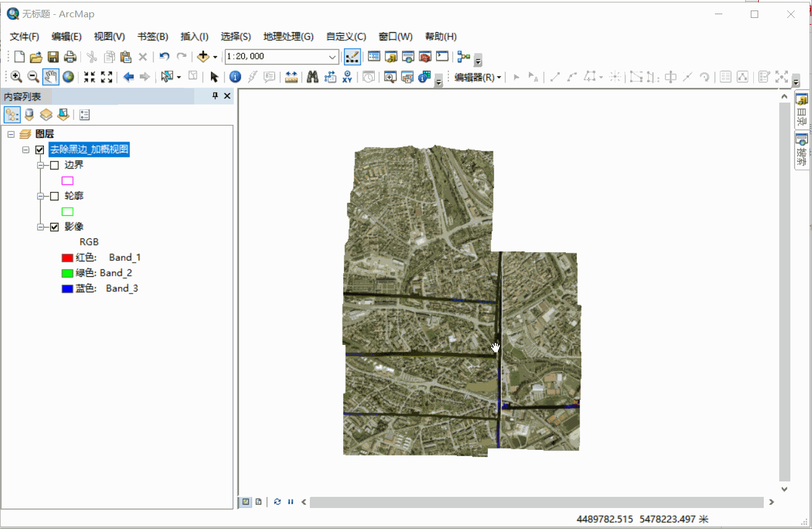
Task: Print the map using the printer icon
Action: [70, 57]
